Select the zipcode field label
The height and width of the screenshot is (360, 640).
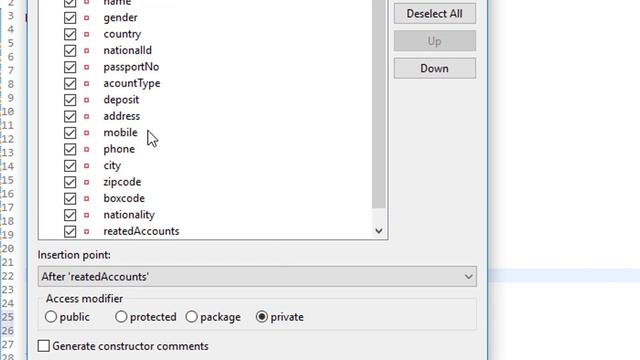pos(122,182)
